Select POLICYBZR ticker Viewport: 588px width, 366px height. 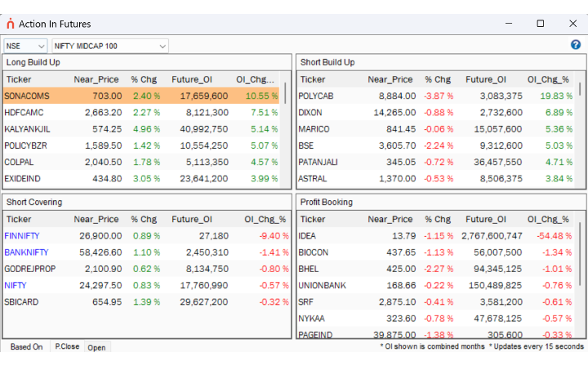pyautogui.click(x=25, y=145)
